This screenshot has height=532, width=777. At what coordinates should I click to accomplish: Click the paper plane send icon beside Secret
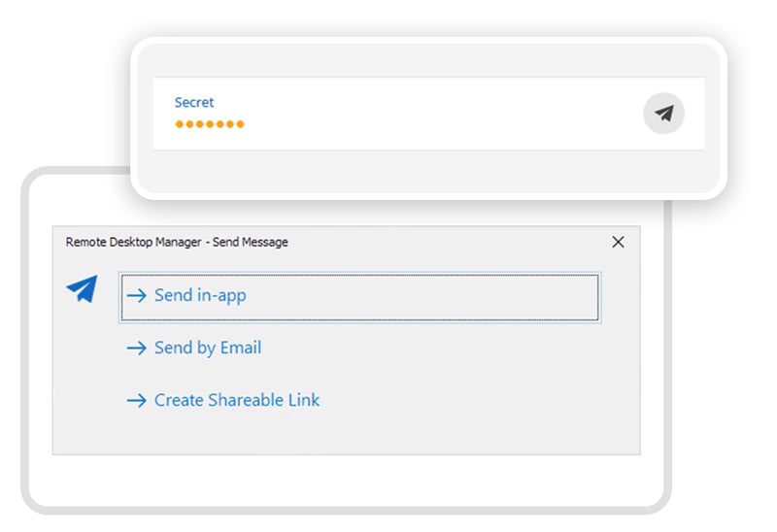[x=663, y=114]
